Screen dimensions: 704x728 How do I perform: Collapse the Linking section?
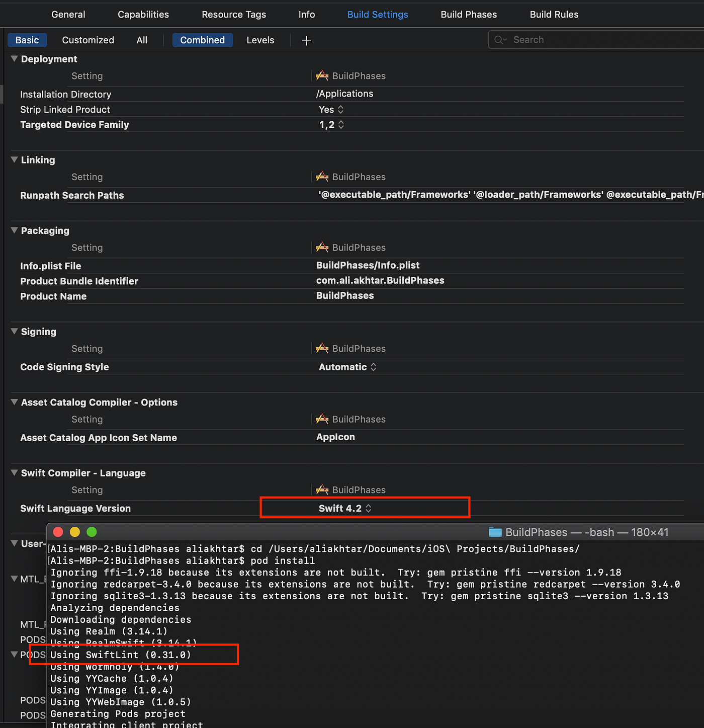click(x=14, y=160)
